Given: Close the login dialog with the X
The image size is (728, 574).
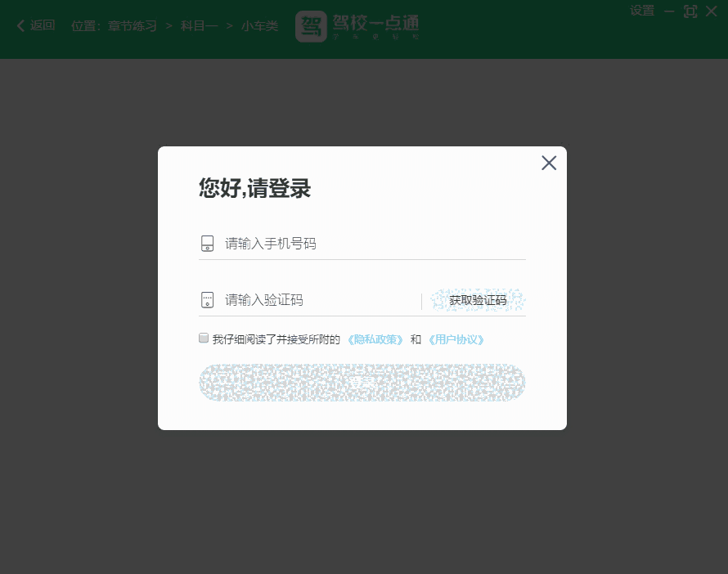Looking at the screenshot, I should (x=549, y=163).
